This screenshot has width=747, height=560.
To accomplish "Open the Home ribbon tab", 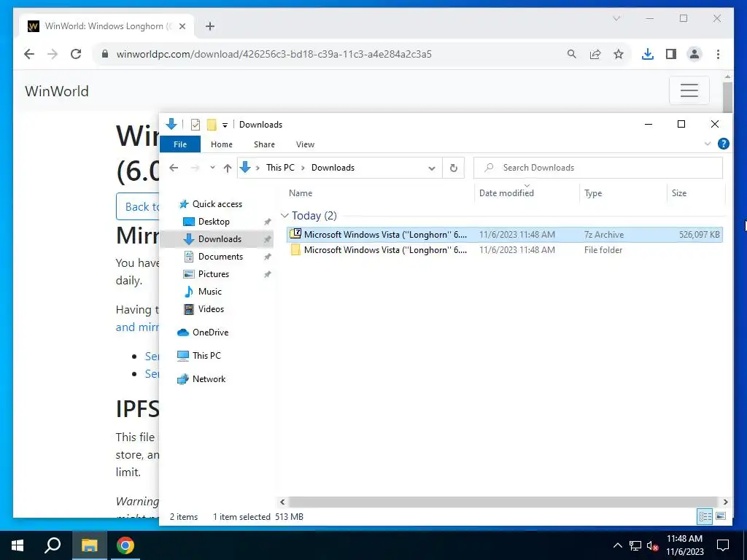I will [222, 144].
